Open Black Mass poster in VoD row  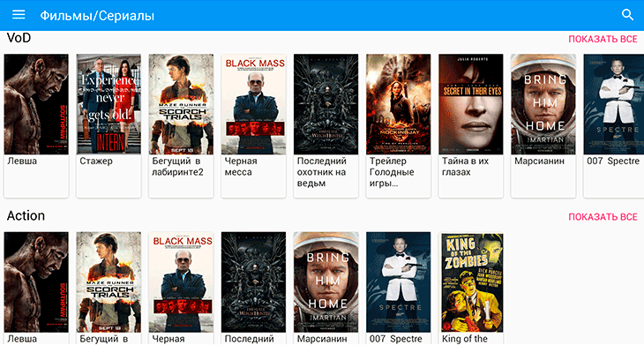[253, 104]
